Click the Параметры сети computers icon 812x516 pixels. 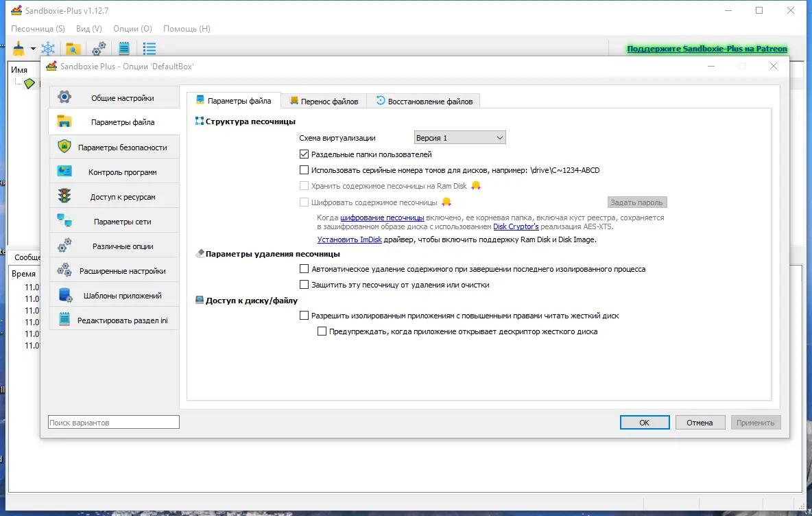click(64, 221)
